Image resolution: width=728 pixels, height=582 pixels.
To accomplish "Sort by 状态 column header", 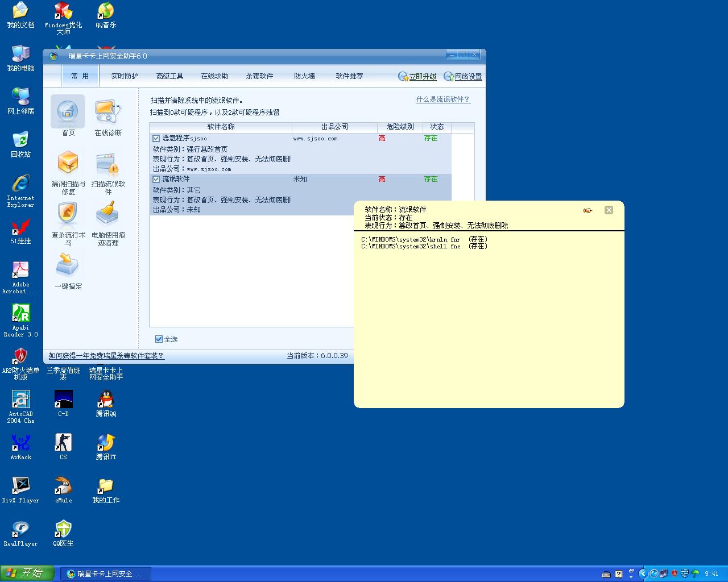I will [x=437, y=127].
